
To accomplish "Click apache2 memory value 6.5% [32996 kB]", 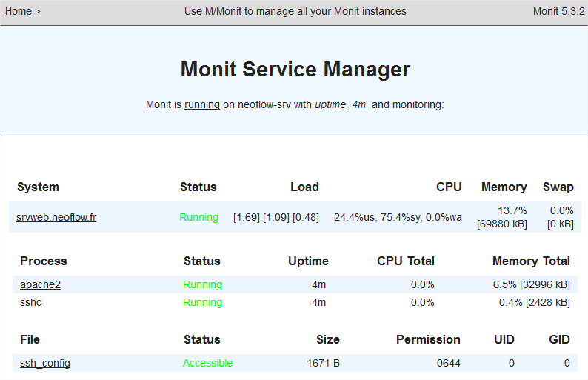I will pyautogui.click(x=531, y=284).
